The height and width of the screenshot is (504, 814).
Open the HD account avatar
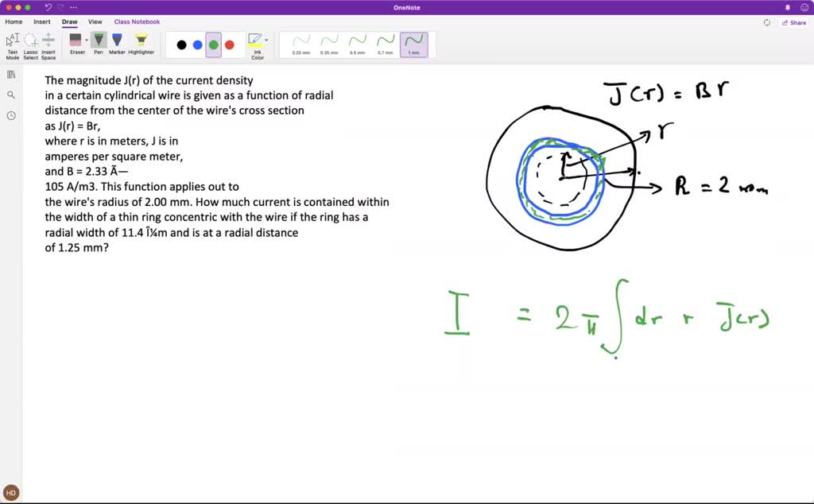(11, 493)
